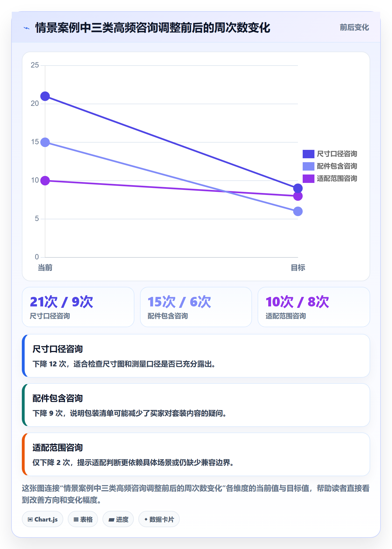392x549 pixels.
Task: Click the 21次 / 9次 stat card
Action: 78,307
